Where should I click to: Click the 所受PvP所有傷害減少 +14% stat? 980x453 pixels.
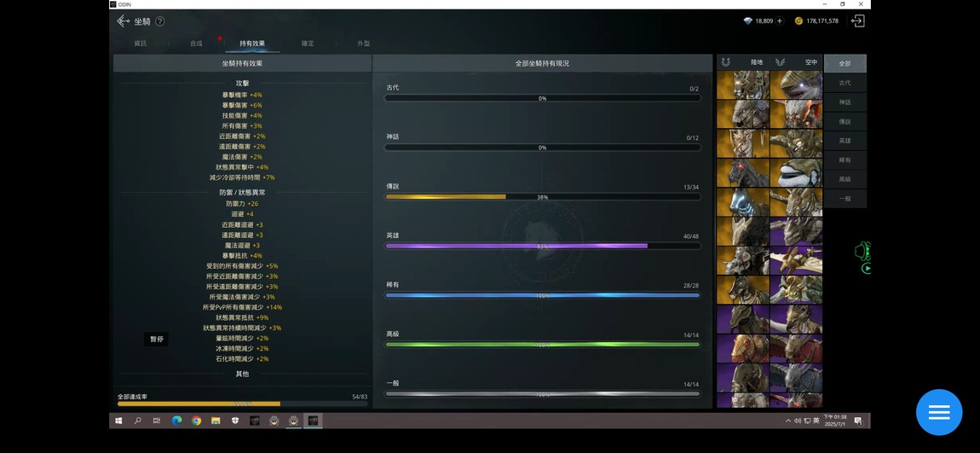click(x=242, y=307)
